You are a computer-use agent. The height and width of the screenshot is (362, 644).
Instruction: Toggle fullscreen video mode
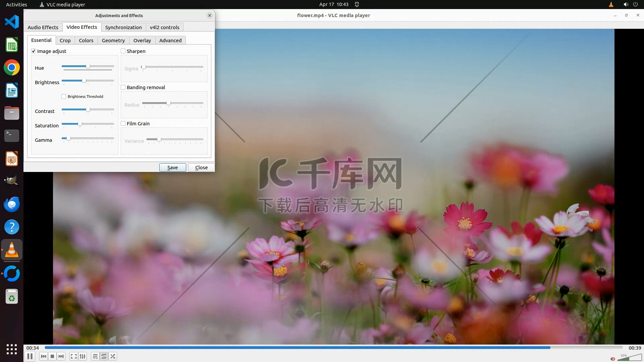(x=74, y=356)
